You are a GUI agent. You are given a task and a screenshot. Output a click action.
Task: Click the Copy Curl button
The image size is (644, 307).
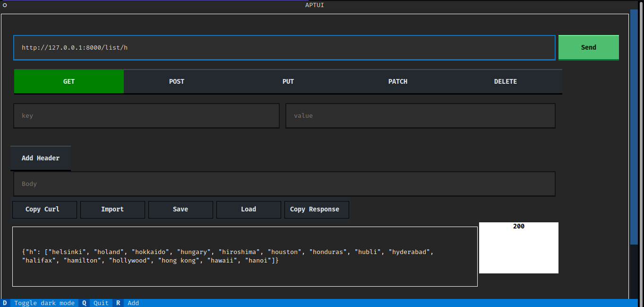(x=44, y=210)
